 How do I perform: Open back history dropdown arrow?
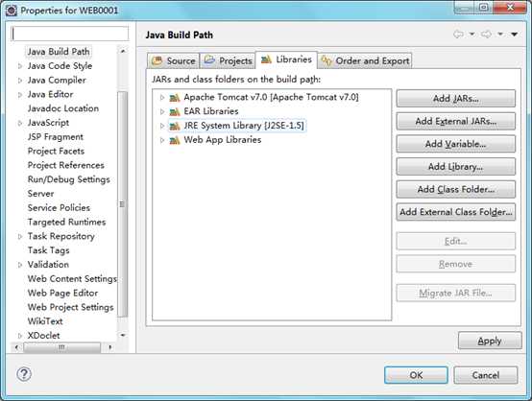pyautogui.click(x=472, y=35)
